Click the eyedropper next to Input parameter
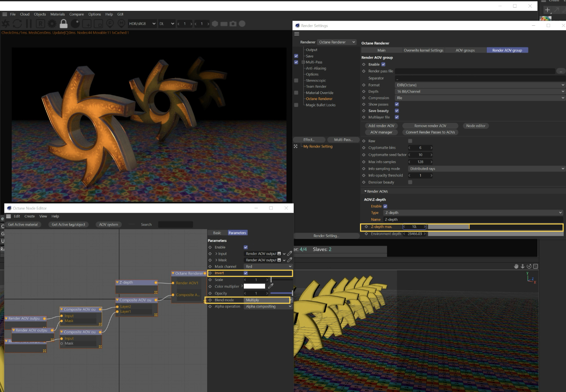Image resolution: width=566 pixels, height=392 pixels. click(x=290, y=254)
